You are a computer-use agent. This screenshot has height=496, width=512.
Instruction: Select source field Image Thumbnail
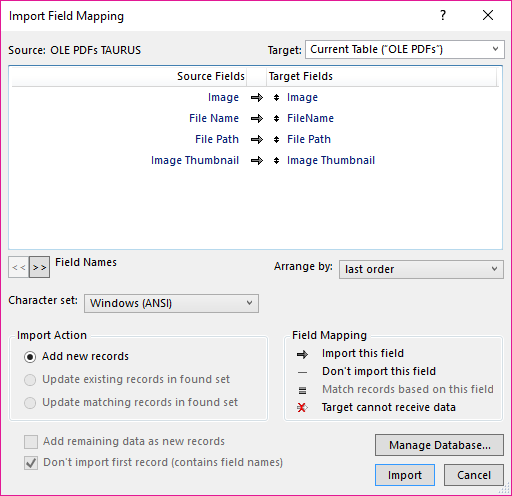[195, 160]
